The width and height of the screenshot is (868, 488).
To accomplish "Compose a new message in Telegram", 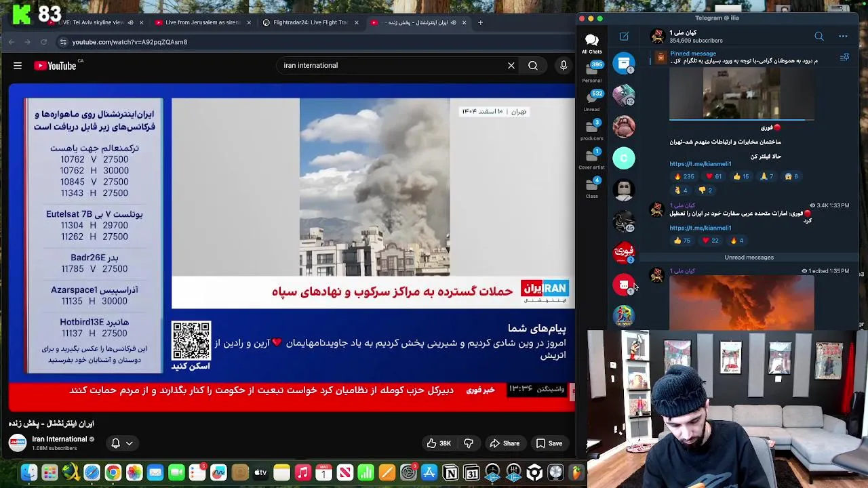I will 624,36.
